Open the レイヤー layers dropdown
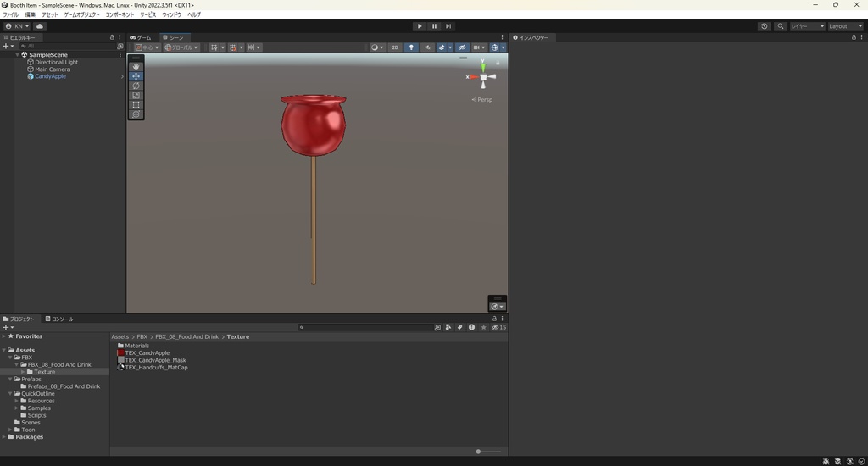The width and height of the screenshot is (868, 466). (x=808, y=26)
